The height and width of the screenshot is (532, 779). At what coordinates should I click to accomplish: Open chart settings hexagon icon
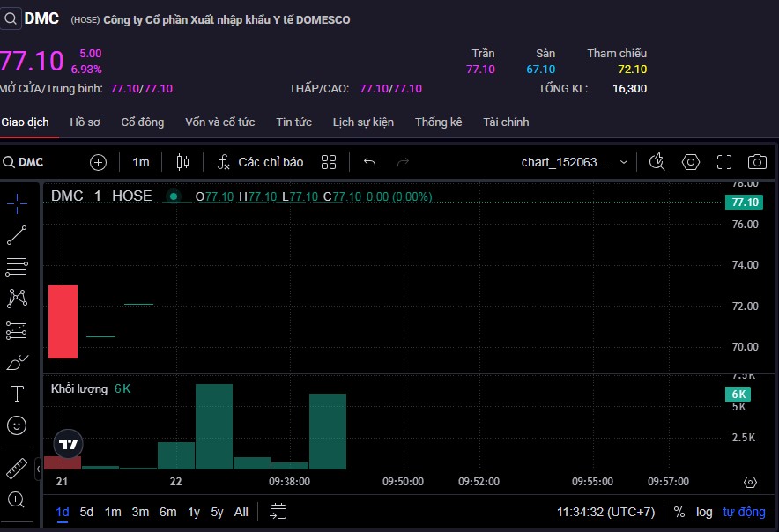691,162
